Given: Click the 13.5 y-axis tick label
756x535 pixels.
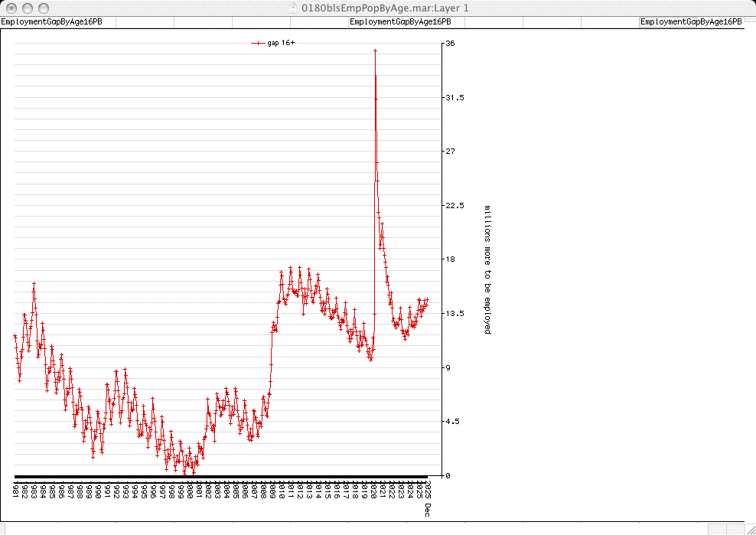Looking at the screenshot, I should click(x=452, y=314).
